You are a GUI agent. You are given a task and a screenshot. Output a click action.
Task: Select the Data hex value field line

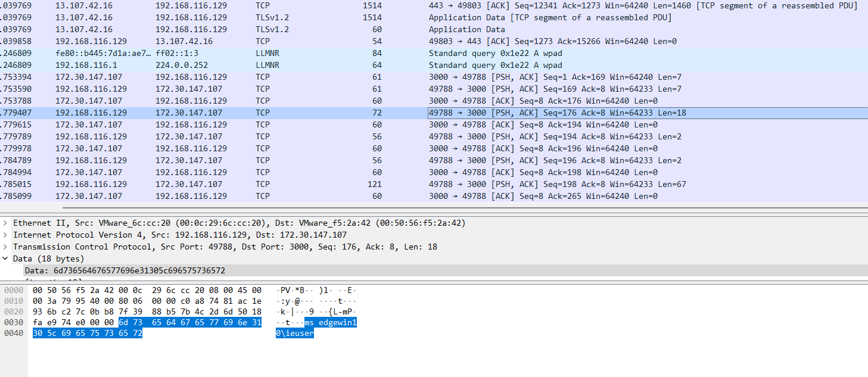(x=125, y=271)
